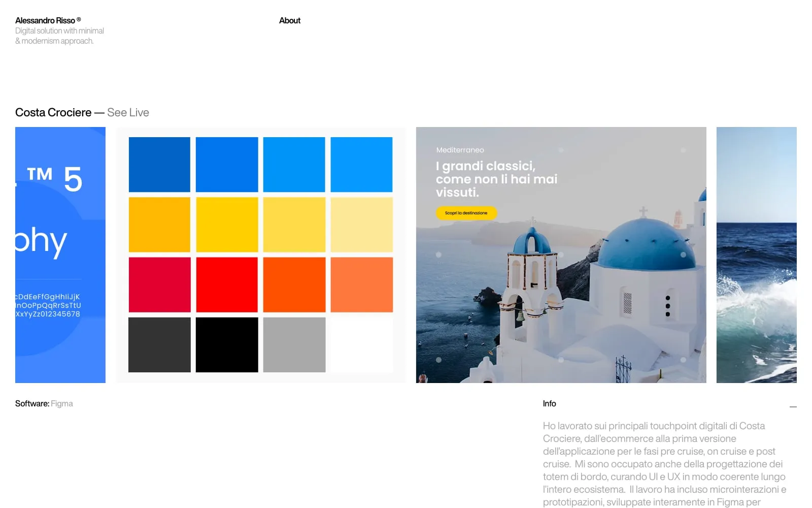Click the Alessandro Risso site logo link

click(x=48, y=20)
